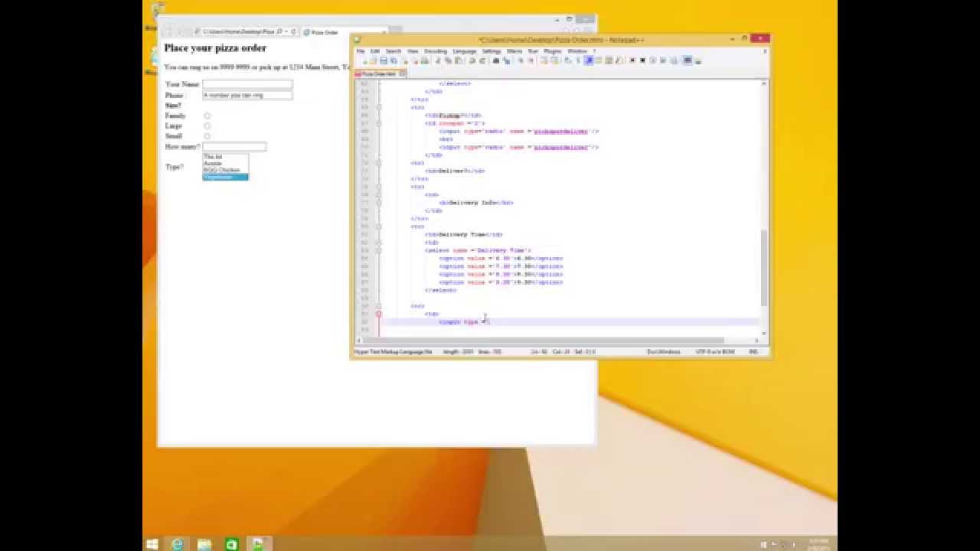Collapse the fold marker at line 80
This screenshot has height=551, width=980.
378,227
